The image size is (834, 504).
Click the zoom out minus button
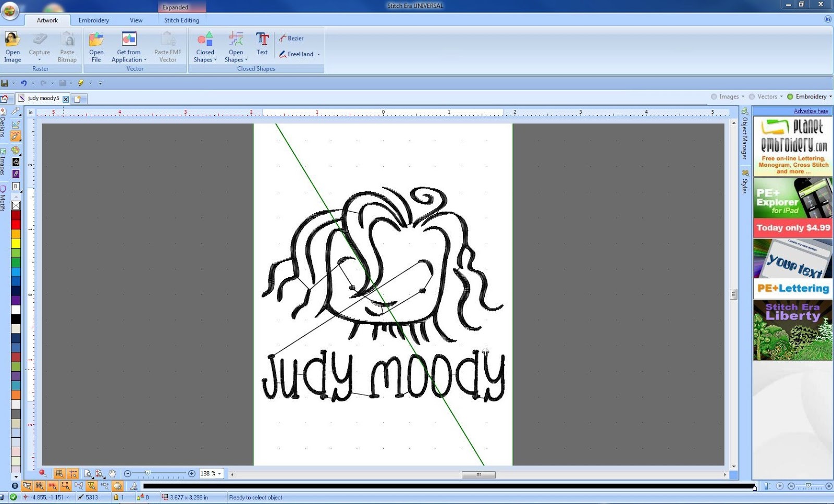128,473
